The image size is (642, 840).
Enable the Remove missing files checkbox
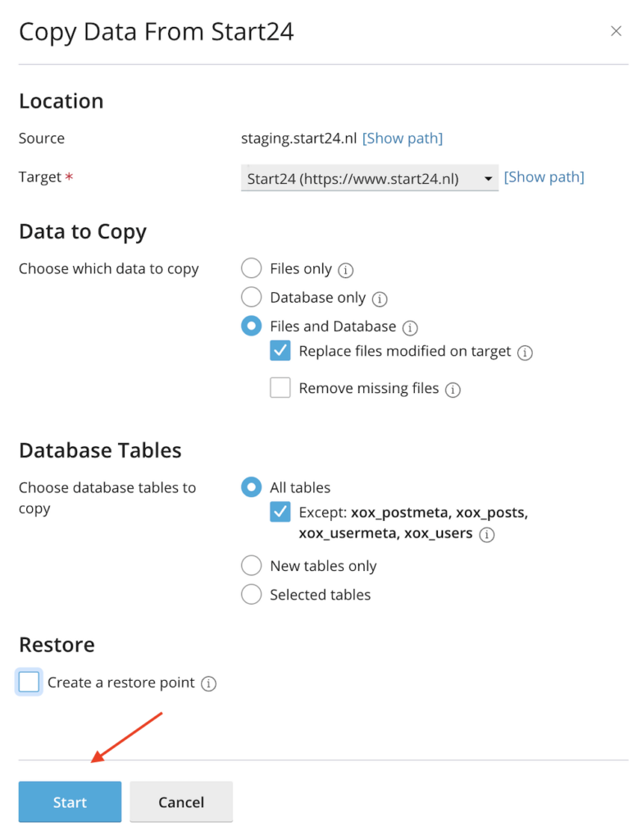tap(280, 388)
